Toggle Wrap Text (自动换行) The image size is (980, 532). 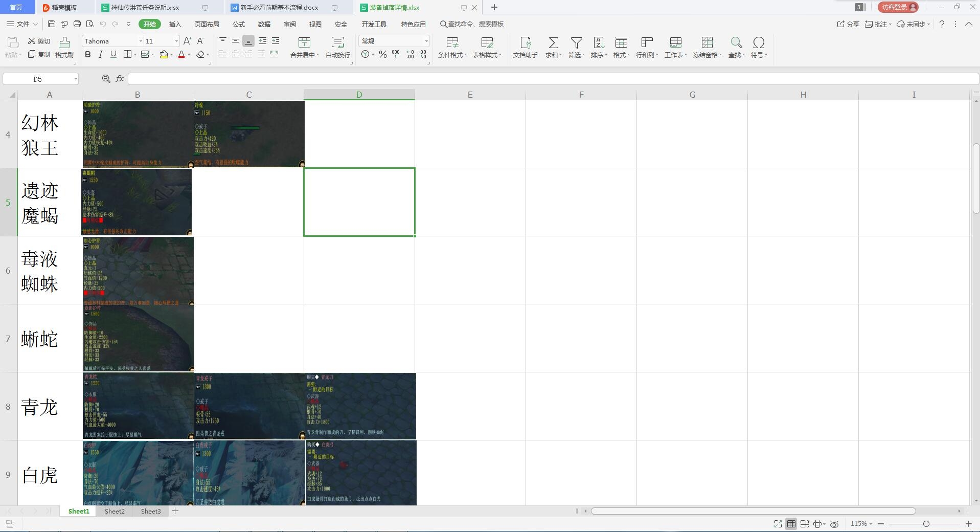[338, 48]
